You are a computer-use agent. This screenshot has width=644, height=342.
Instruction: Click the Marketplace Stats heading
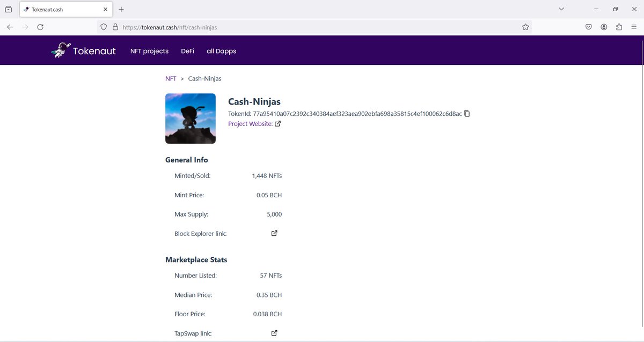pyautogui.click(x=196, y=259)
